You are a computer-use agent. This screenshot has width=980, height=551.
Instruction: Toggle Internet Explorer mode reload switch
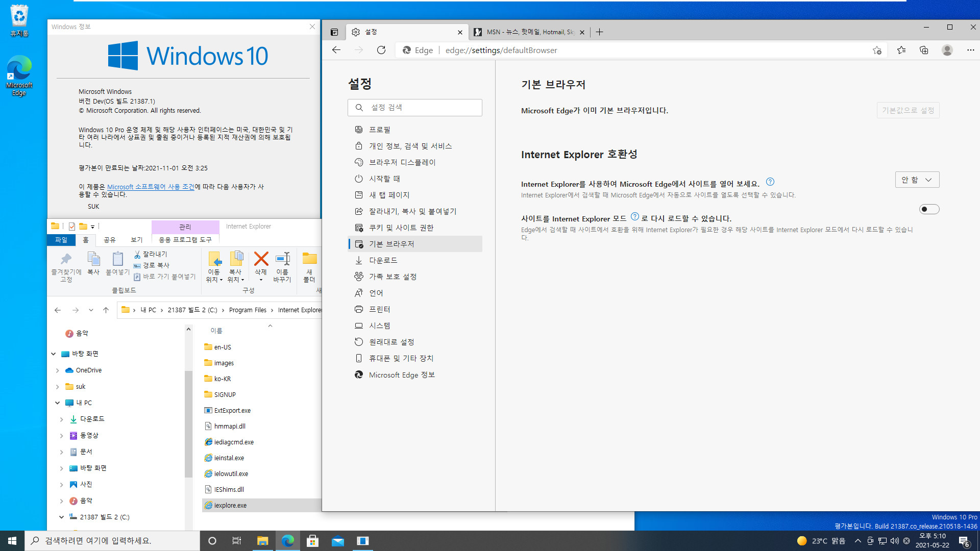[x=929, y=209]
